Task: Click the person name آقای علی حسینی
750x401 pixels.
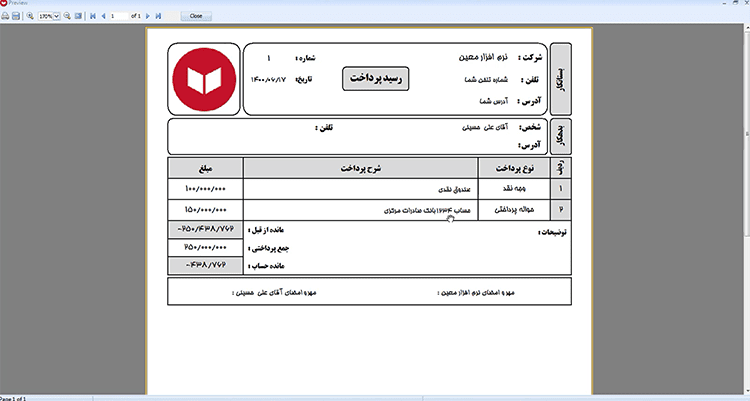Action: pos(485,127)
